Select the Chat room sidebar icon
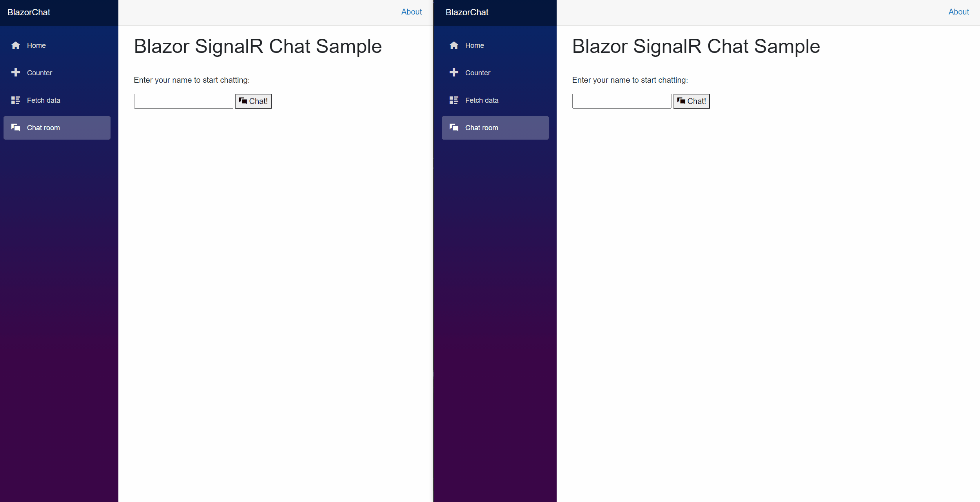 pyautogui.click(x=15, y=127)
